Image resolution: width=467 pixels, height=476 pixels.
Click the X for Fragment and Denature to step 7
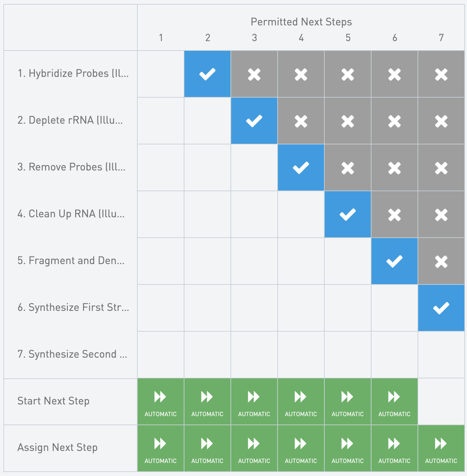[x=441, y=261]
